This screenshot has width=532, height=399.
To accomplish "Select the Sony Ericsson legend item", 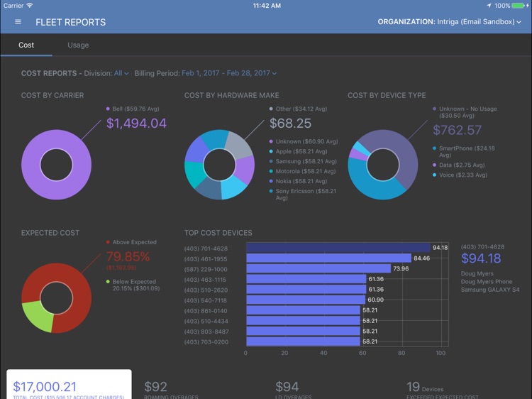I will pos(303,195).
